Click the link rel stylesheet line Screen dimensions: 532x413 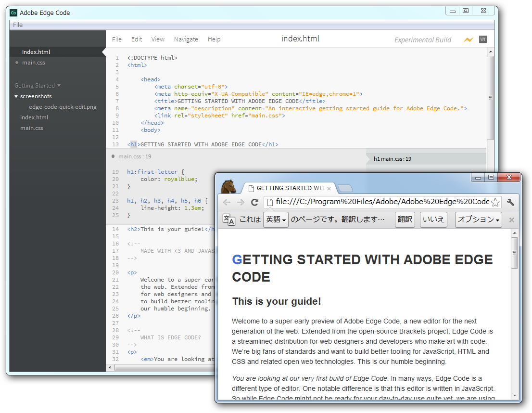pos(219,116)
